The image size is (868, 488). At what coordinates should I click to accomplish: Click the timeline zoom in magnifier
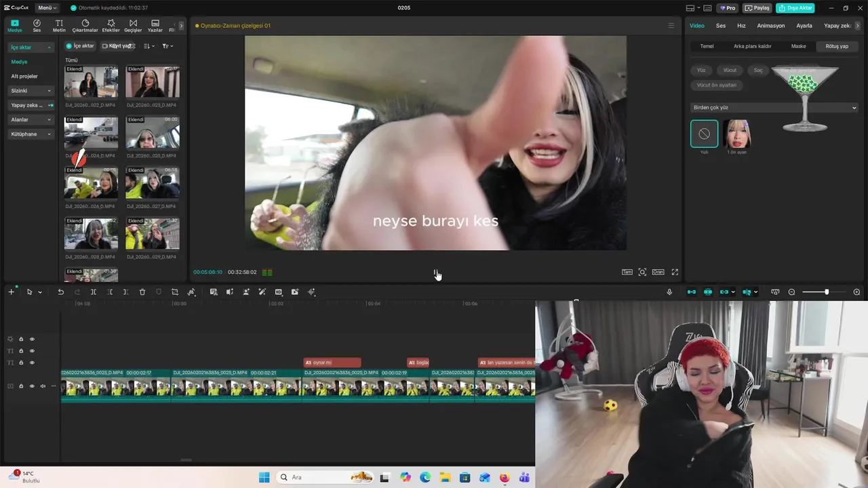856,292
